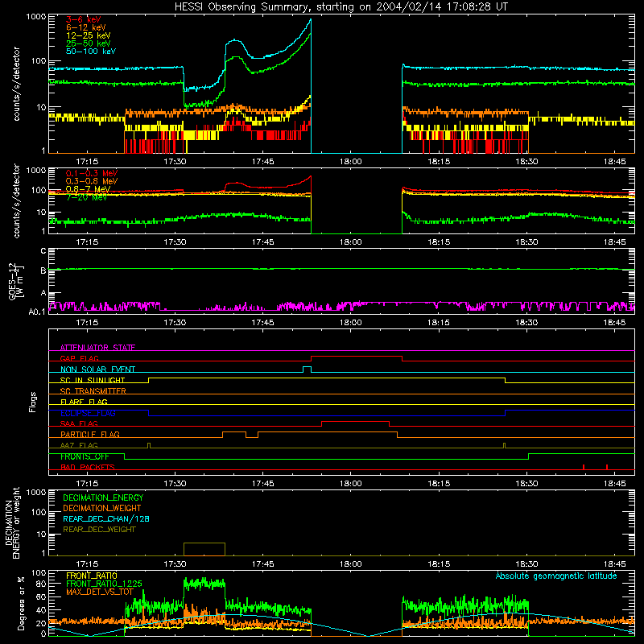Select the SC_IN_SUNLIGHT flag label

click(x=93, y=380)
